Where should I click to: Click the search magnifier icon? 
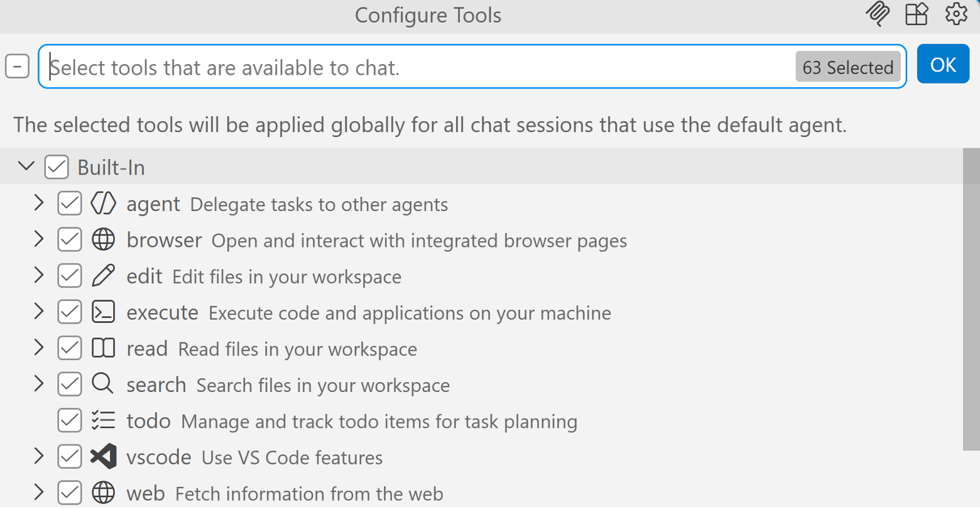click(x=102, y=384)
